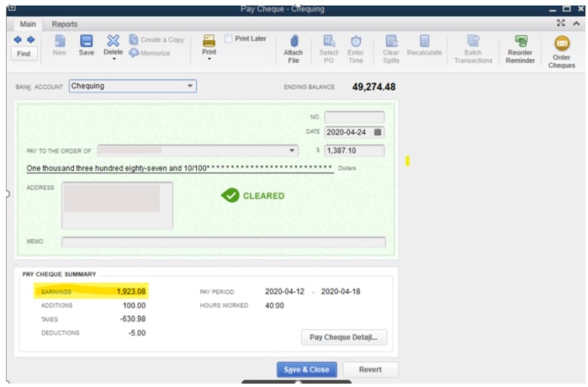Click the Memo field
The height and width of the screenshot is (387, 588).
coord(224,242)
